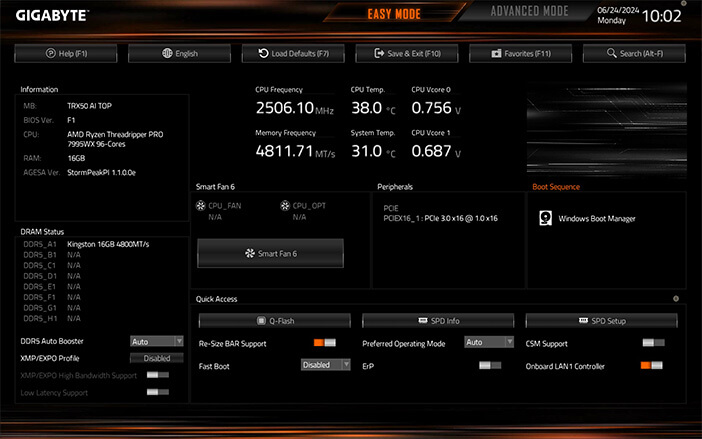The height and width of the screenshot is (439, 702).
Task: Toggle ErP switch
Action: 490,366
